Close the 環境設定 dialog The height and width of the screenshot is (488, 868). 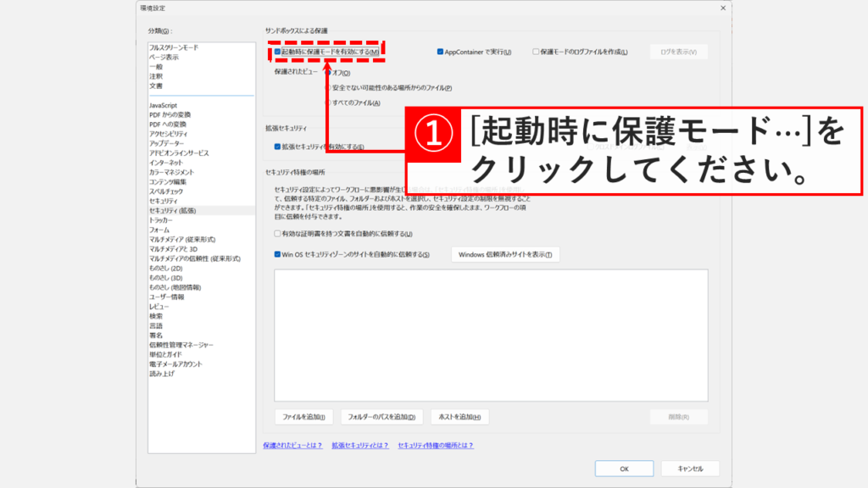click(x=723, y=8)
